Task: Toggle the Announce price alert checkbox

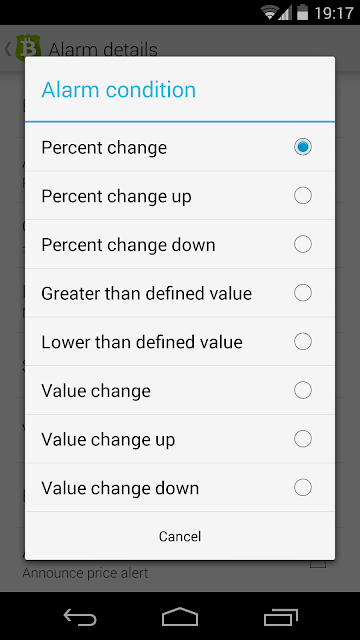Action: [318, 564]
